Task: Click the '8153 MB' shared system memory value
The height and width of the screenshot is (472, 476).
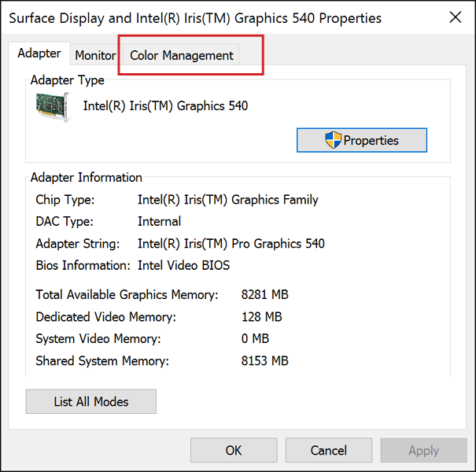Action: [264, 360]
